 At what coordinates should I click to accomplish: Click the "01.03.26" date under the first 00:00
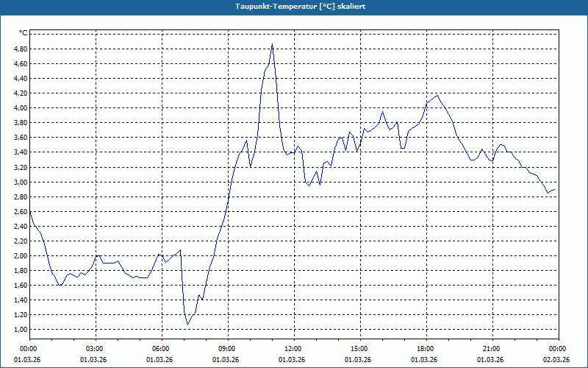27,360
